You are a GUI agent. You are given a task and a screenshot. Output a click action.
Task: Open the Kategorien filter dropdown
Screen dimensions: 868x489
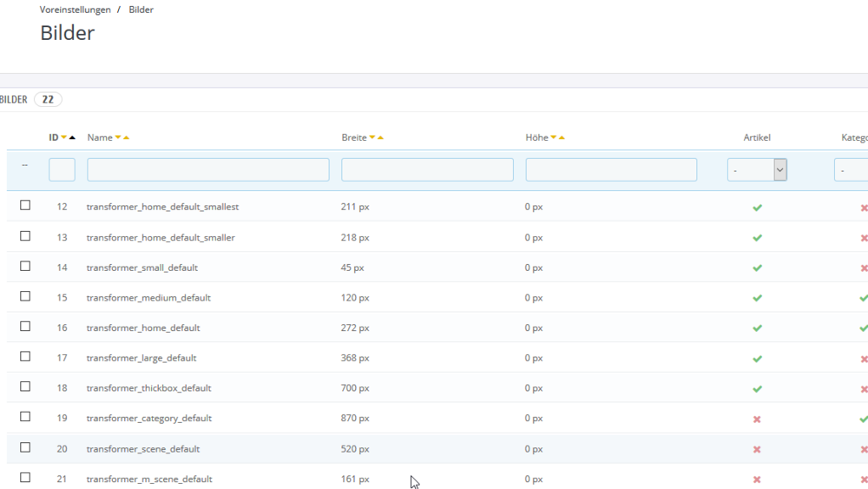(x=851, y=170)
